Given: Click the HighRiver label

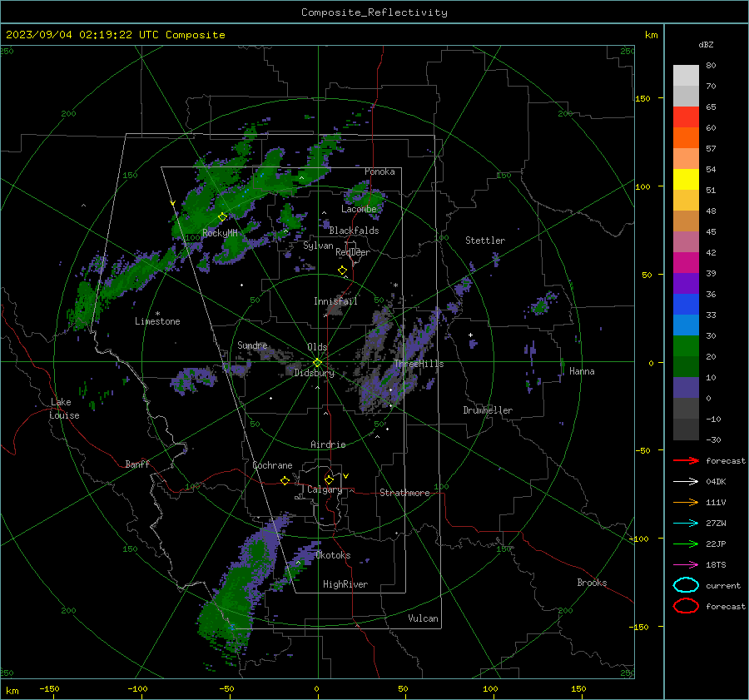Looking at the screenshot, I should pos(345,584).
